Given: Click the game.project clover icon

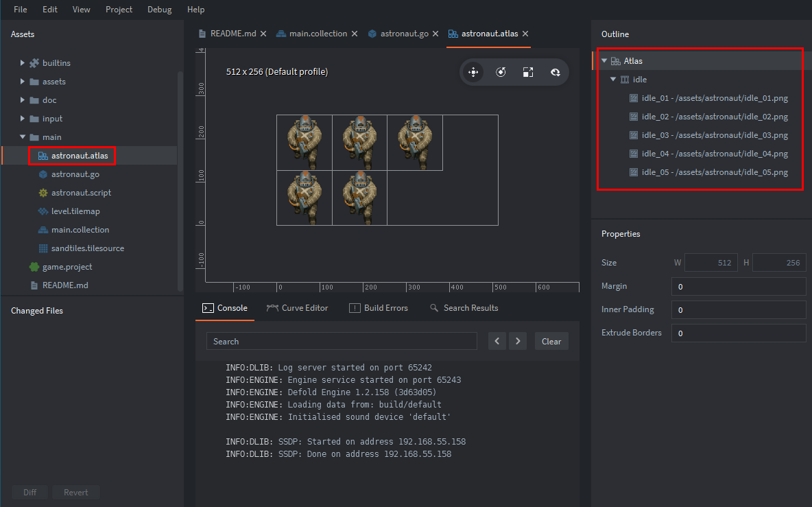Looking at the screenshot, I should tap(34, 267).
